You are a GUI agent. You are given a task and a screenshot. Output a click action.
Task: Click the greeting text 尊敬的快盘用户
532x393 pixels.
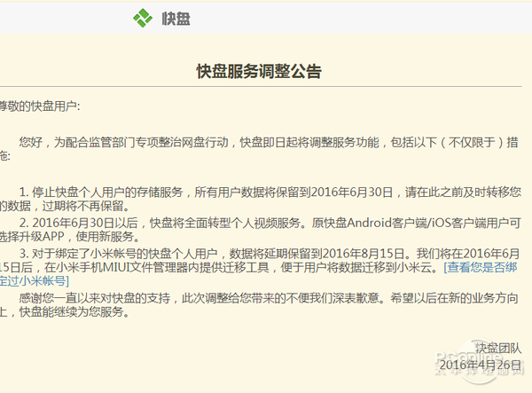point(38,106)
